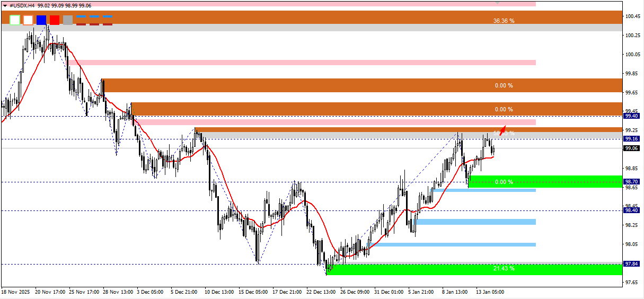Click the 0.00 % label in the green zone
Screen dimensions: 644x299
click(504, 182)
